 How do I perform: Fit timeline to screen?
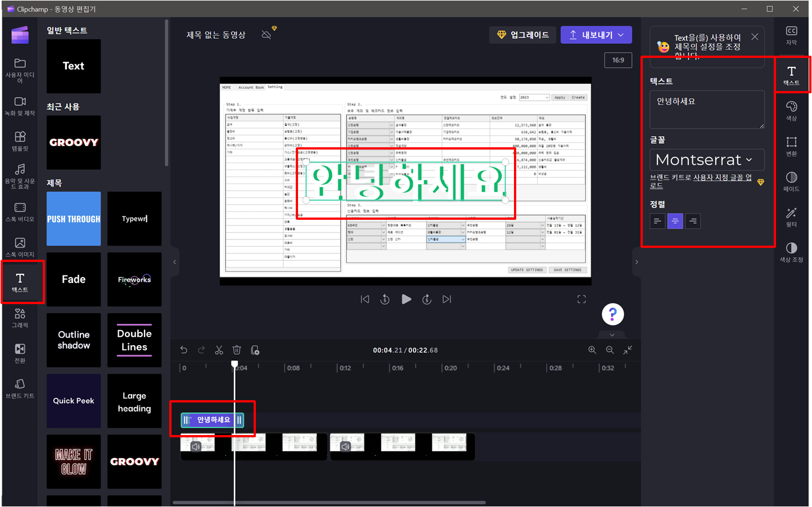point(628,350)
